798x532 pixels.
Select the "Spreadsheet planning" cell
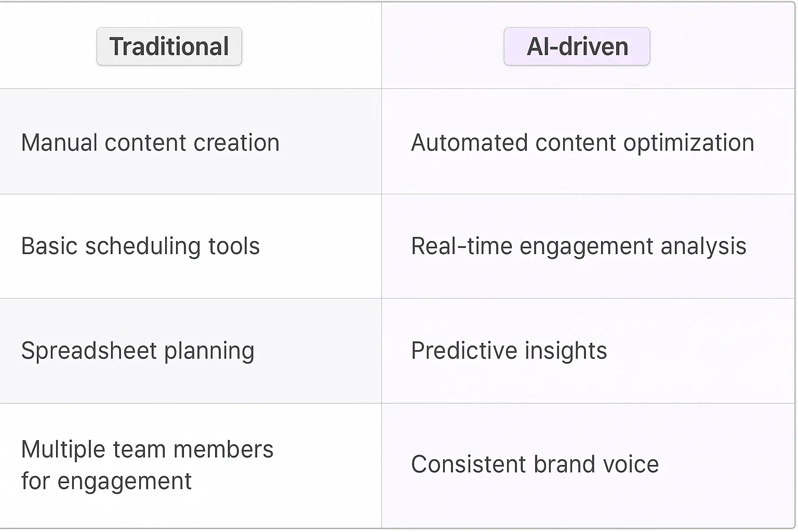pos(138,351)
